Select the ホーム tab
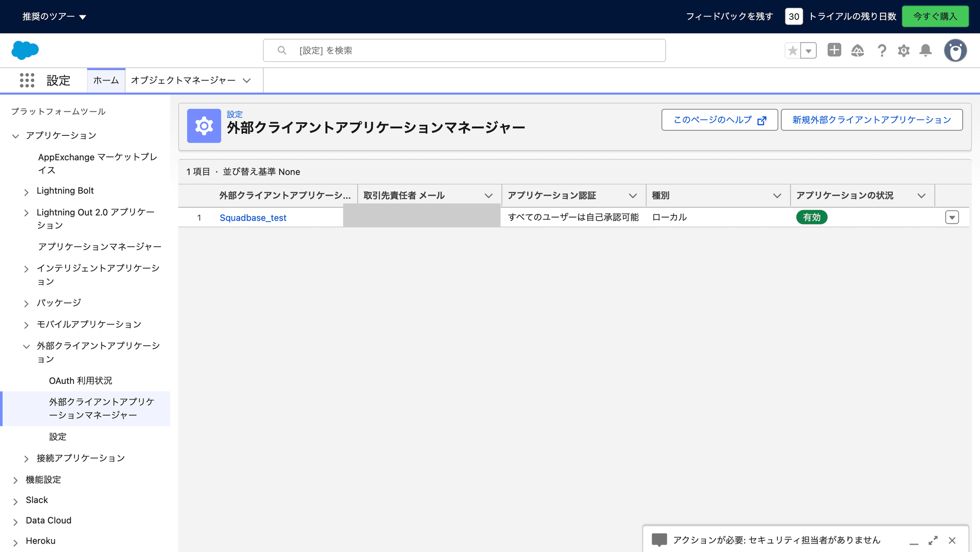Image resolution: width=980 pixels, height=552 pixels. click(x=105, y=80)
